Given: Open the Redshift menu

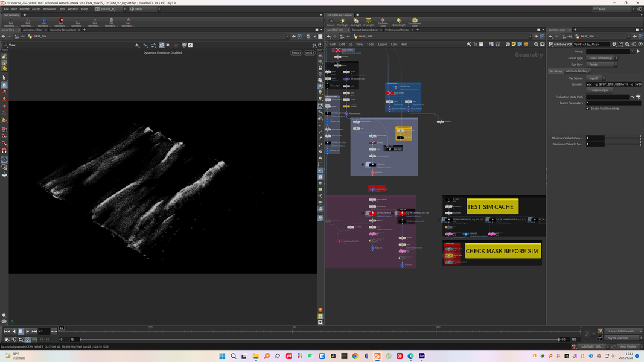Looking at the screenshot, I should pos(72,9).
